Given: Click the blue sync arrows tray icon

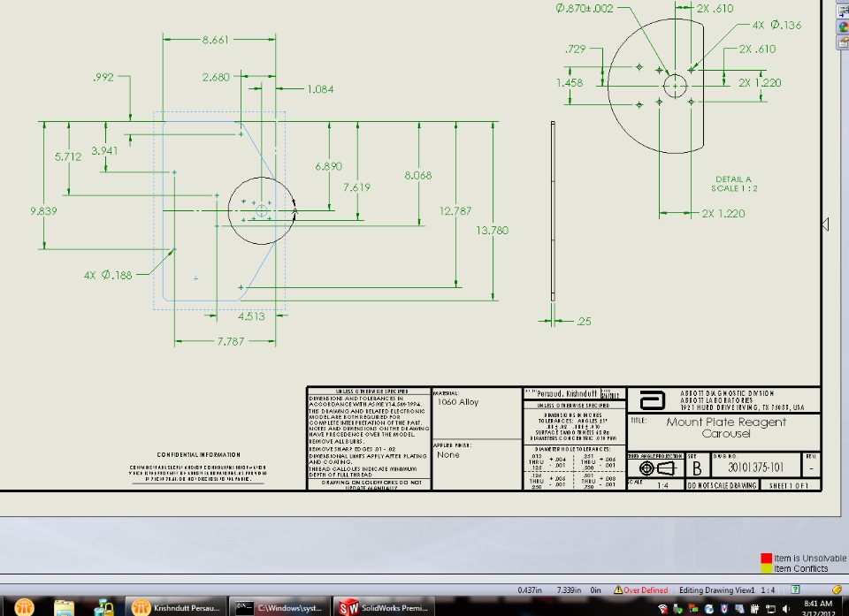Looking at the screenshot, I should click(708, 609).
